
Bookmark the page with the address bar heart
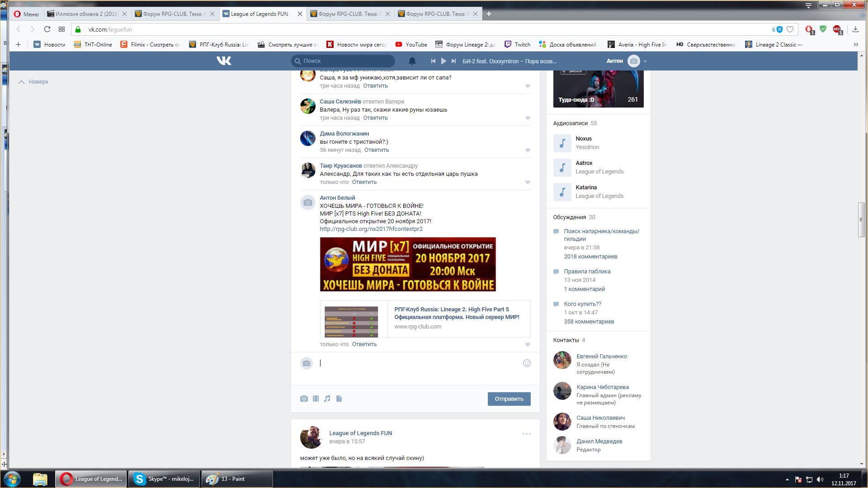pyautogui.click(x=790, y=29)
